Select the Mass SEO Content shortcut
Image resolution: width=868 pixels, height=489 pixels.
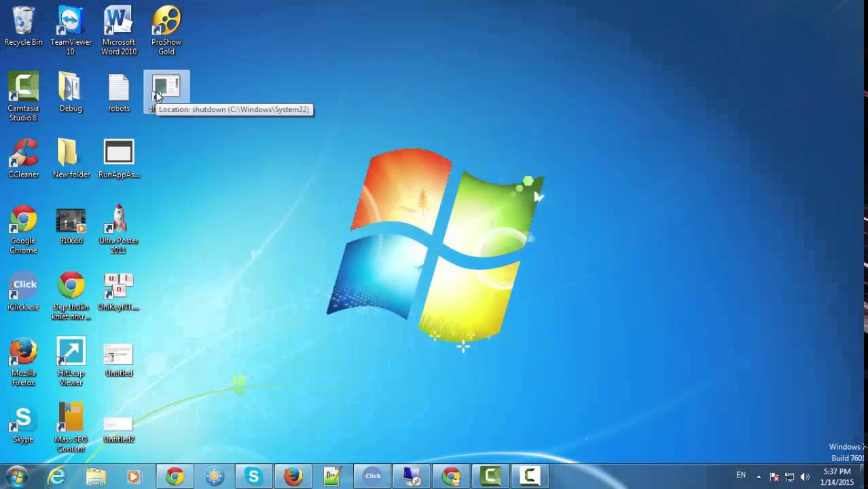coord(71,427)
